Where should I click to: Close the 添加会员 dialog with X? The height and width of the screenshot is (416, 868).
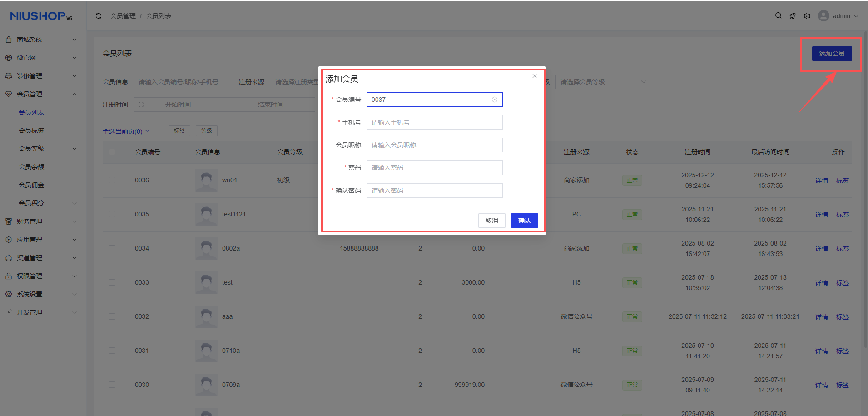tap(535, 76)
